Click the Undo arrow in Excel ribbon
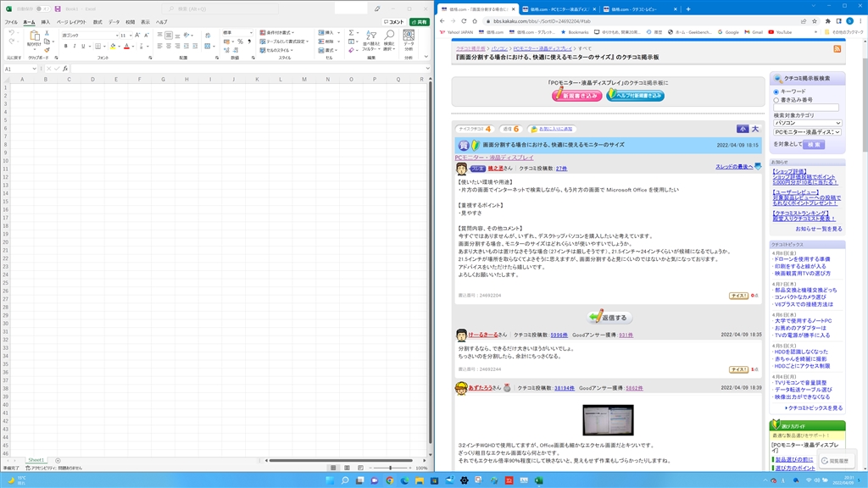Viewport: 868px width, 488px height. click(12, 33)
